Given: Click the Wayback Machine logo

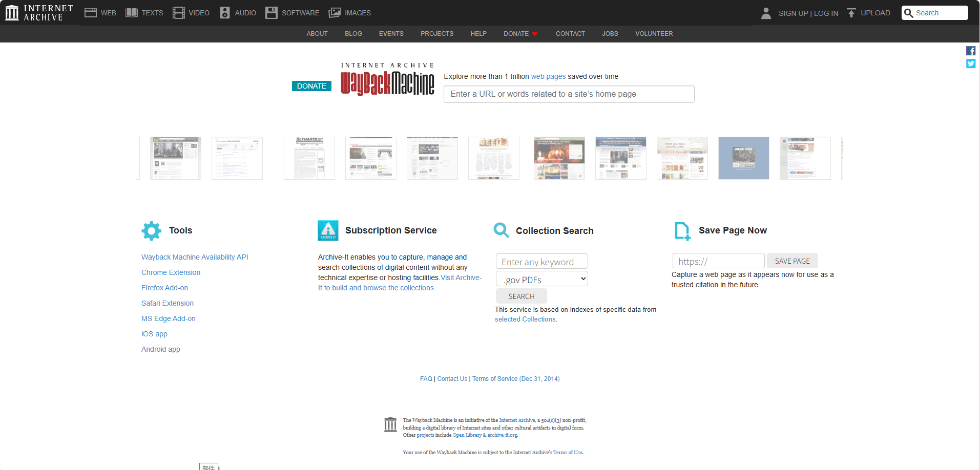Looking at the screenshot, I should [x=388, y=79].
